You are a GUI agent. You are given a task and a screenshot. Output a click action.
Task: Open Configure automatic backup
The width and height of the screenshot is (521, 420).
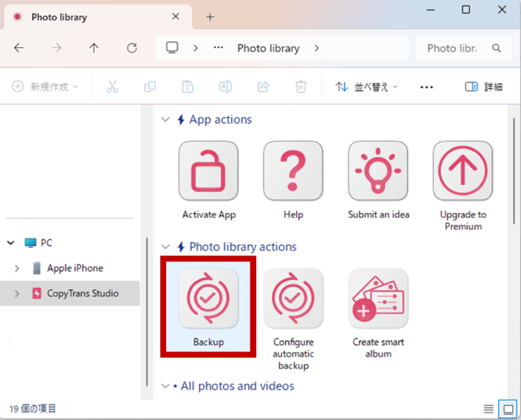pos(293,319)
